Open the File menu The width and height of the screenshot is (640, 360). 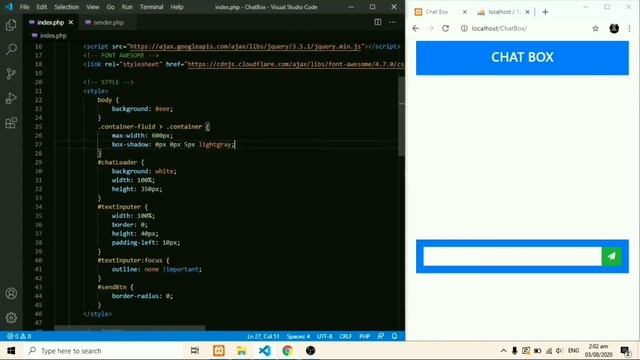pos(24,7)
